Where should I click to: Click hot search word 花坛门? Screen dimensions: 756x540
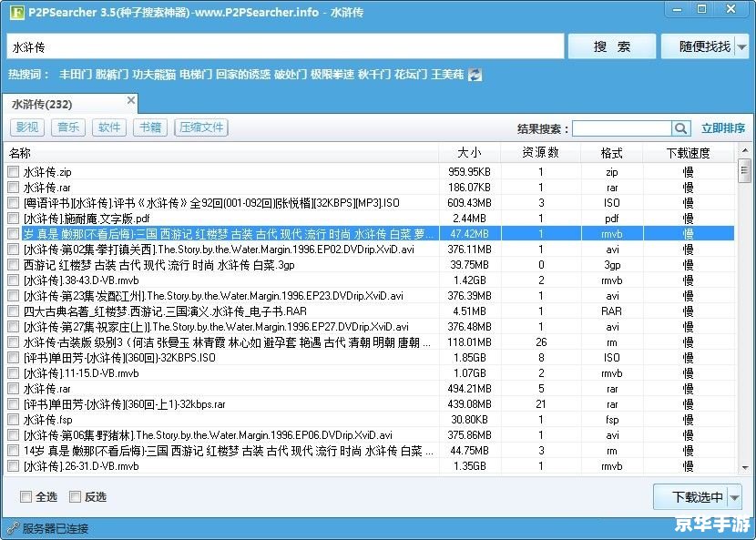coord(410,75)
